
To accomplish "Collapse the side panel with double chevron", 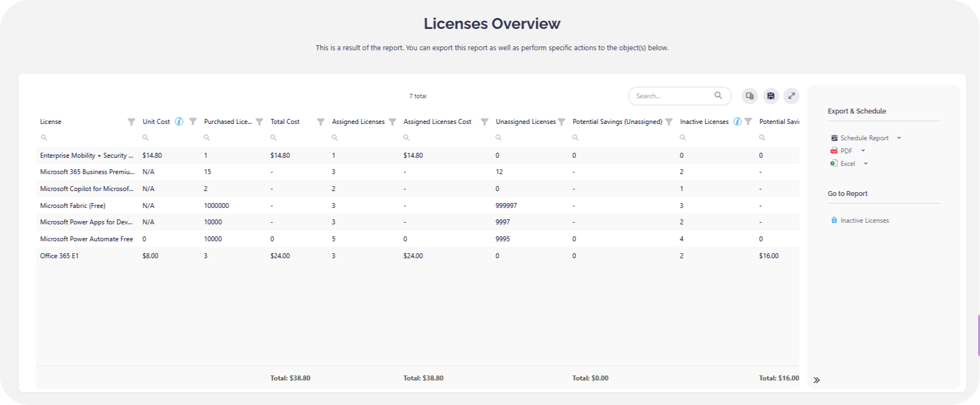I will 816,380.
